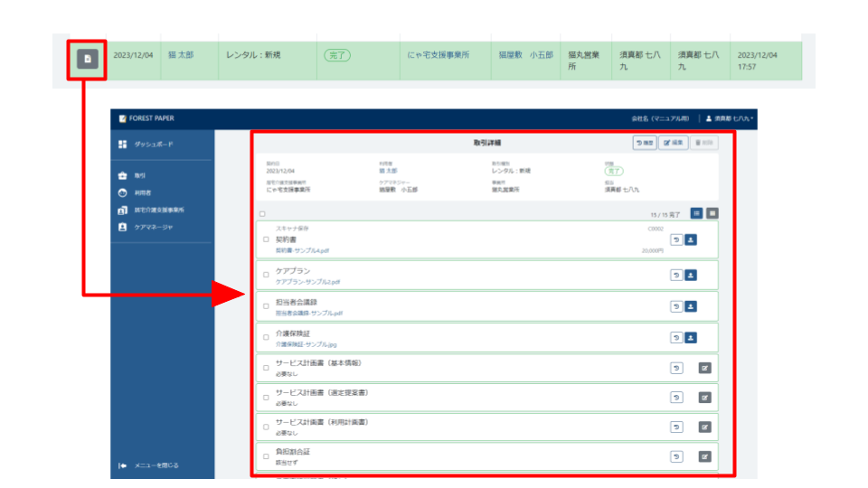Click the upload icon for 担当者会議録
868x488 pixels.
click(691, 306)
